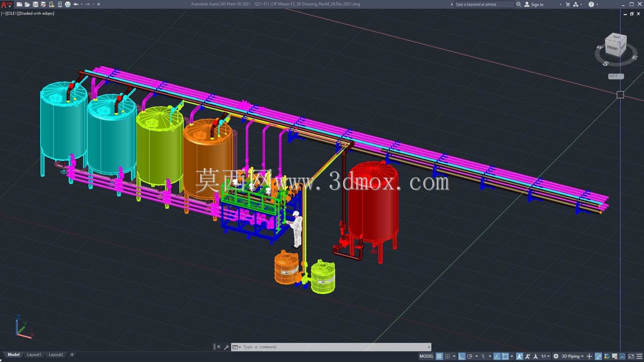Open the WCS coordinate system dropdown
This screenshot has height=362, width=644.
coord(616,76)
